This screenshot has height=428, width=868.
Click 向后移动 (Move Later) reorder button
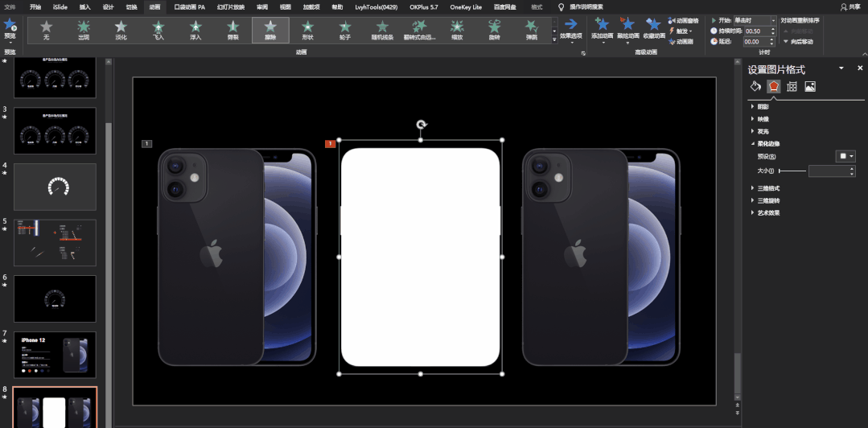click(x=798, y=42)
